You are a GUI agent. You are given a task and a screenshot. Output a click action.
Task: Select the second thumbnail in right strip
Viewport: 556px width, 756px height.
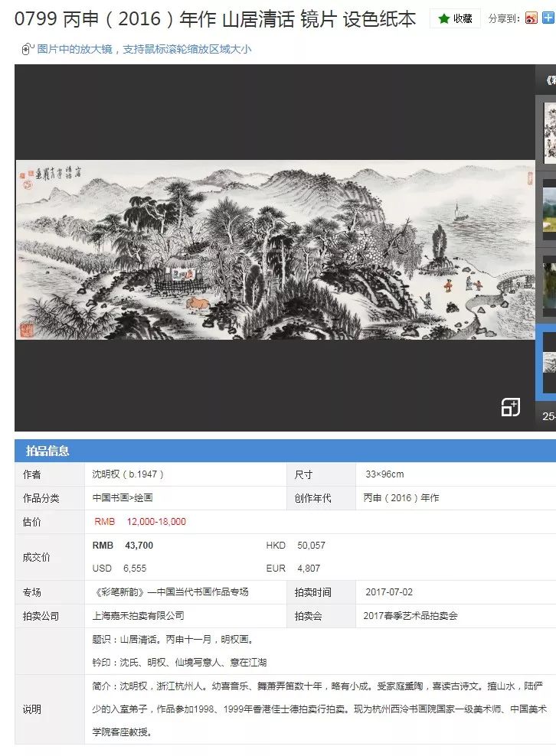click(550, 211)
